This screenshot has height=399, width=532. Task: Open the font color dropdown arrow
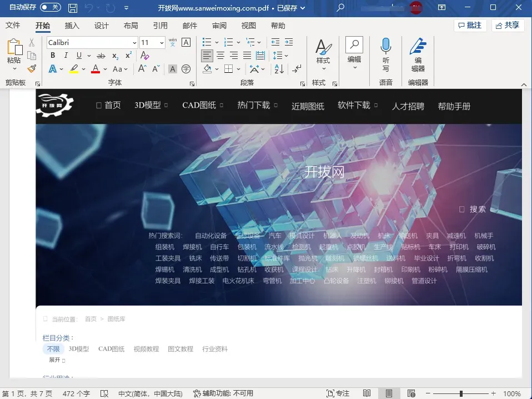(105, 69)
